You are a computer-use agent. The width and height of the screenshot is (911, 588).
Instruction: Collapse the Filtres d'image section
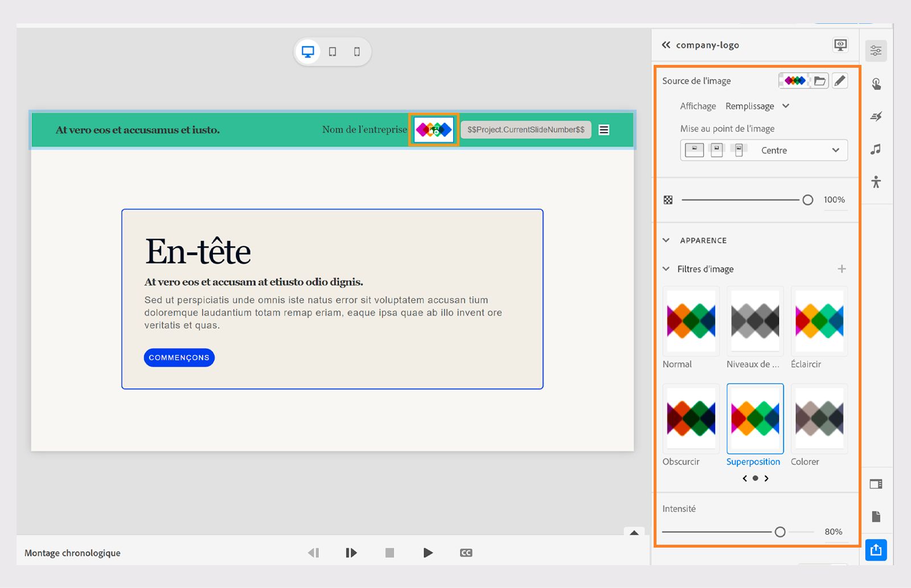click(666, 269)
